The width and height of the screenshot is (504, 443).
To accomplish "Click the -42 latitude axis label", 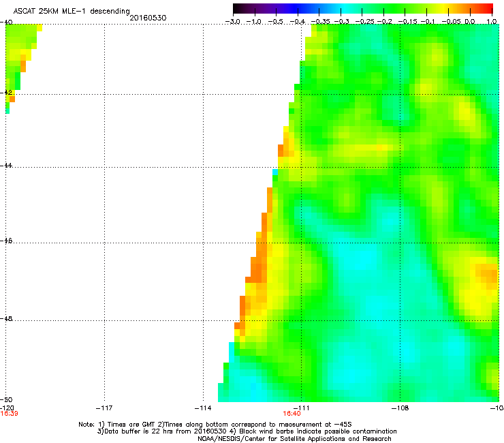I will [6, 92].
